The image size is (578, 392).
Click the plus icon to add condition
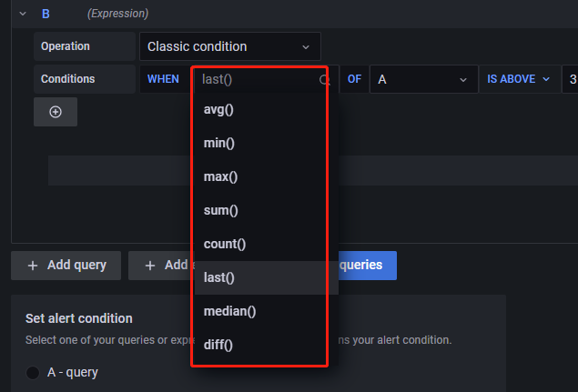[56, 112]
